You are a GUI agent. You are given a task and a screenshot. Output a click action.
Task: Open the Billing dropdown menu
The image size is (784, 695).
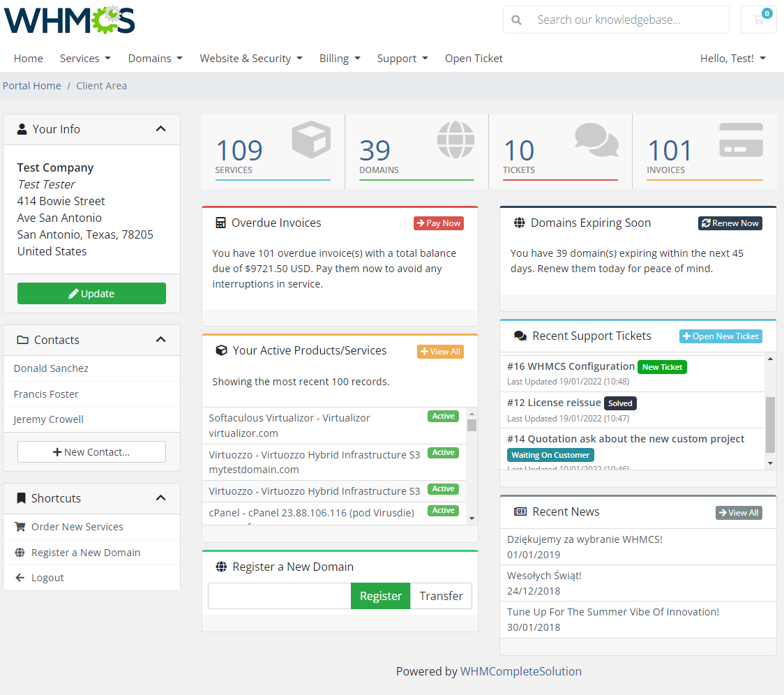coord(340,59)
